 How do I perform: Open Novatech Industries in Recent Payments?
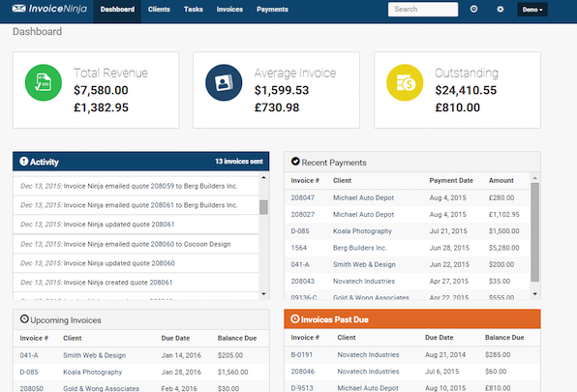pyautogui.click(x=364, y=282)
